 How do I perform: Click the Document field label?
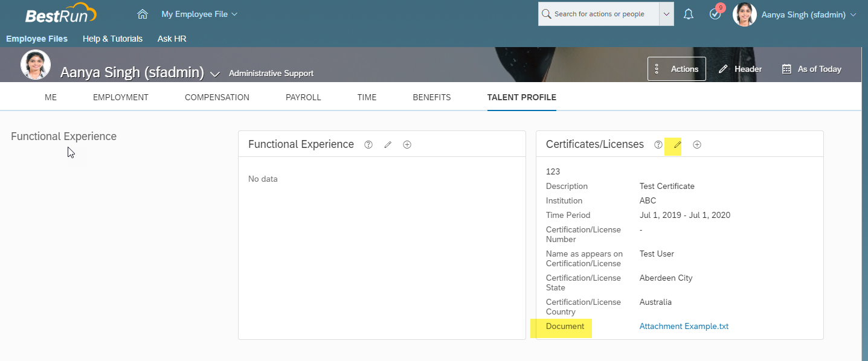pyautogui.click(x=565, y=326)
